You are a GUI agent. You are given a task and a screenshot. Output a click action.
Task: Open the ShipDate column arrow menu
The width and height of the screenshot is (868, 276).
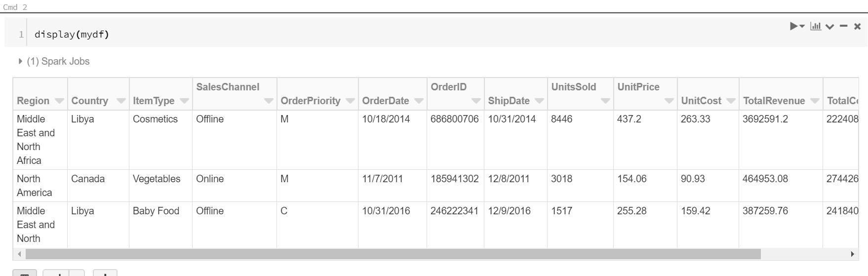tap(539, 101)
